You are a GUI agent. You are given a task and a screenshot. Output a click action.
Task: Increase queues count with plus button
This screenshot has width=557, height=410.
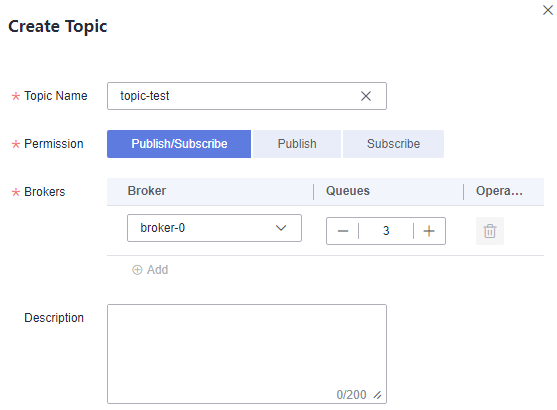(x=429, y=231)
